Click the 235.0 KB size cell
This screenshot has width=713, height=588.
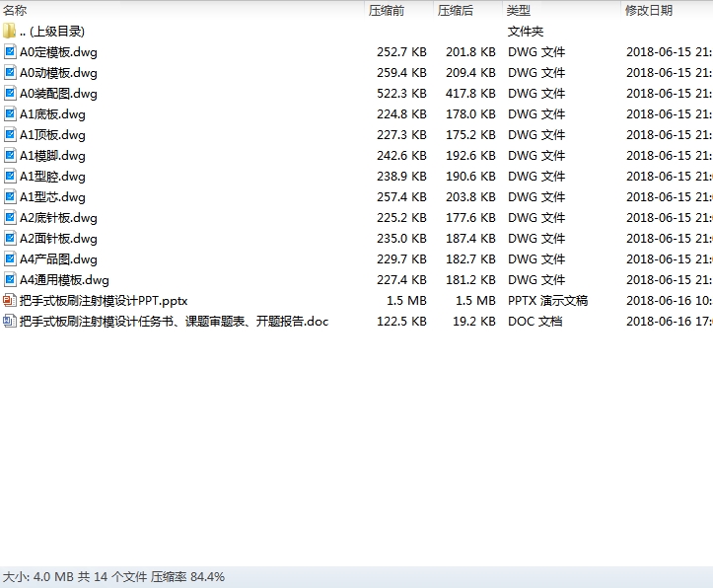(401, 239)
